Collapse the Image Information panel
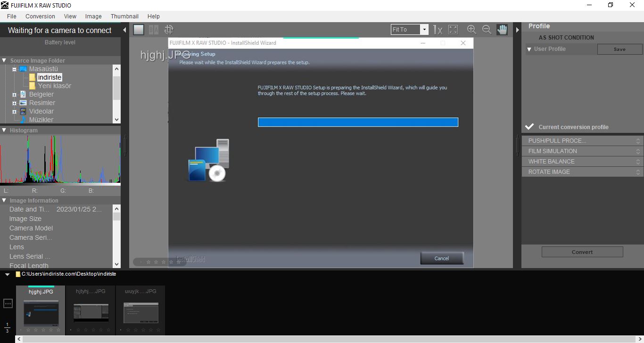The width and height of the screenshot is (644, 343). coord(4,200)
